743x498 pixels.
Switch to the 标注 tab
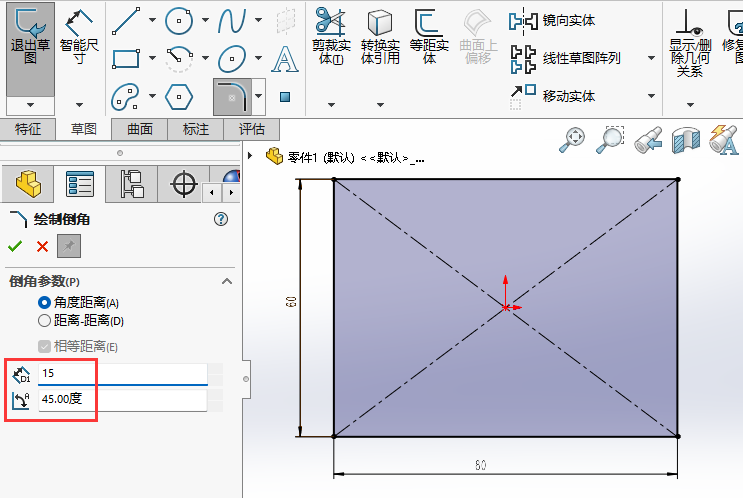click(195, 129)
